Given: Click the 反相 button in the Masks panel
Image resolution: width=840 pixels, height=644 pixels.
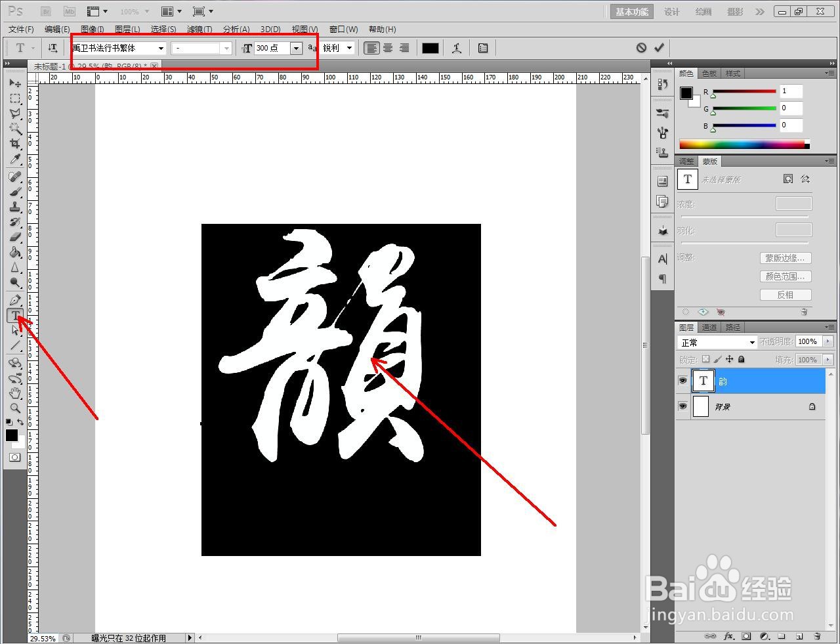Looking at the screenshot, I should tap(786, 294).
